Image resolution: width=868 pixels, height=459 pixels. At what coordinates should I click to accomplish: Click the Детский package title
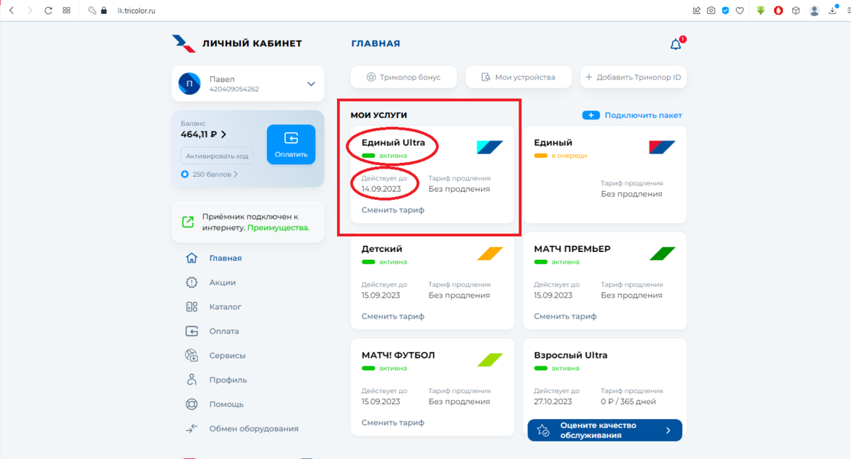(382, 249)
